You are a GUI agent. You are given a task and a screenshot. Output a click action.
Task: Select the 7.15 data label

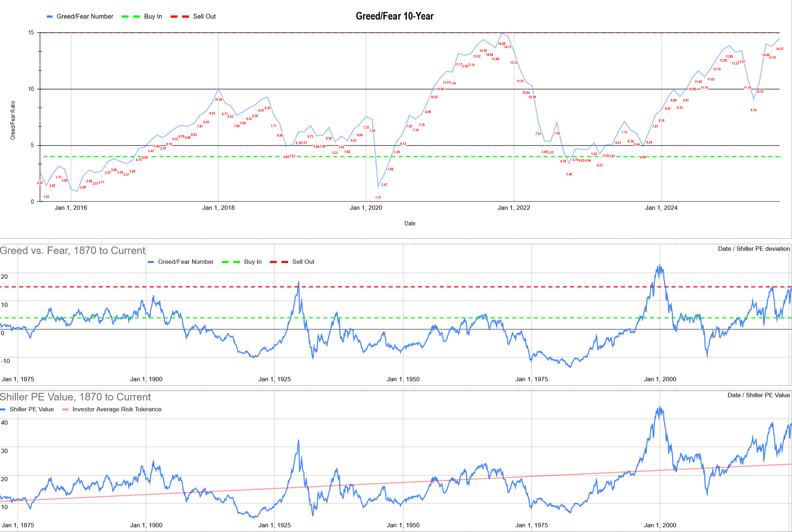click(624, 132)
